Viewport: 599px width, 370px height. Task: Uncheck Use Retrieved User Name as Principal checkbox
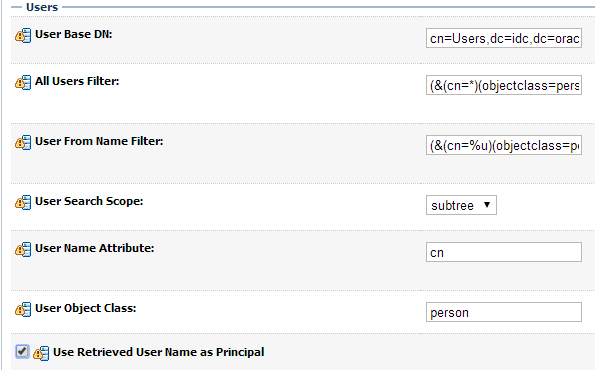[x=22, y=351]
